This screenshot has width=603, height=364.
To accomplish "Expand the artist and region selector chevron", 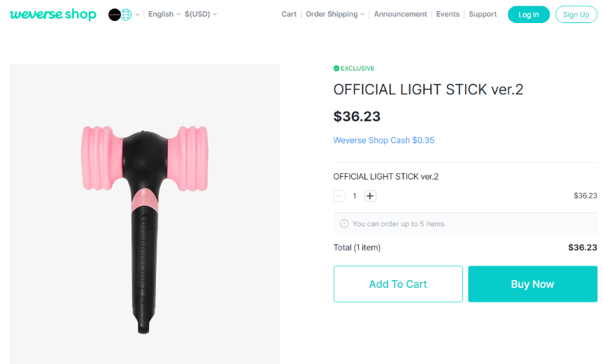I will point(138,15).
